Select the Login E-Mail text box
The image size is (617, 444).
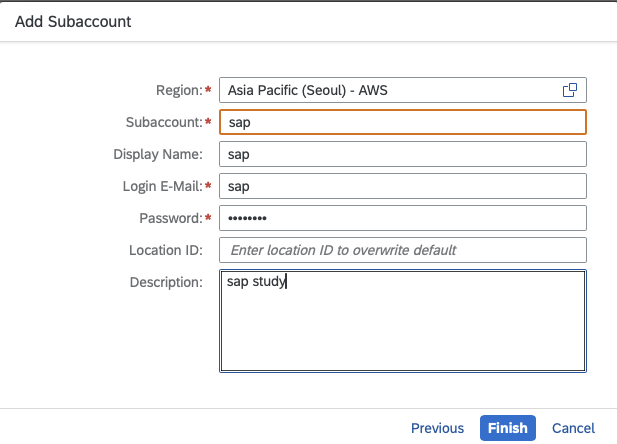point(402,186)
